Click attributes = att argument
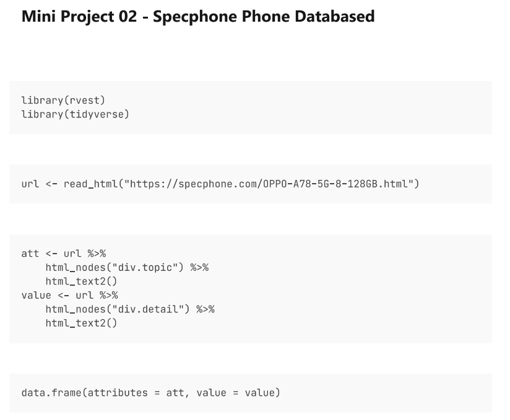The image size is (510, 420). [136, 393]
